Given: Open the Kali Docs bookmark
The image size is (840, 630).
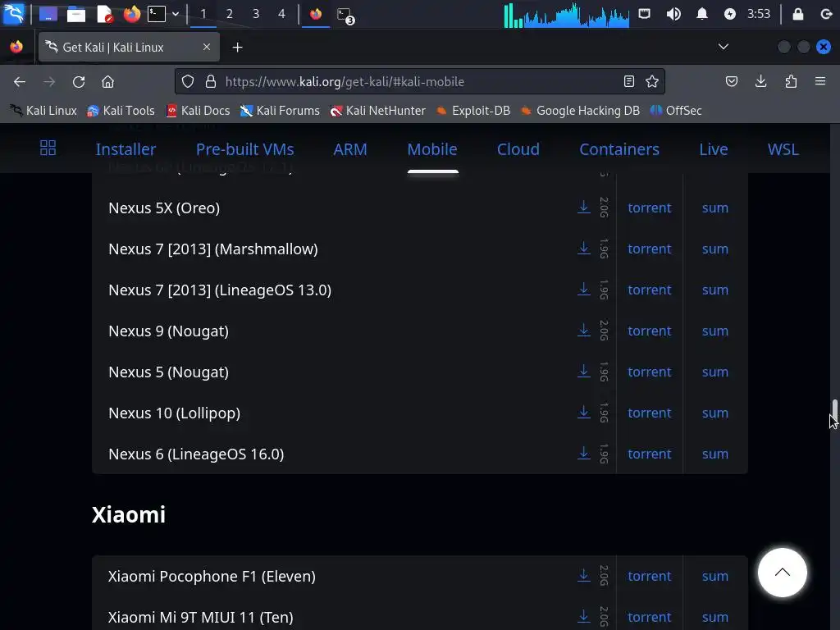Looking at the screenshot, I should coord(199,111).
